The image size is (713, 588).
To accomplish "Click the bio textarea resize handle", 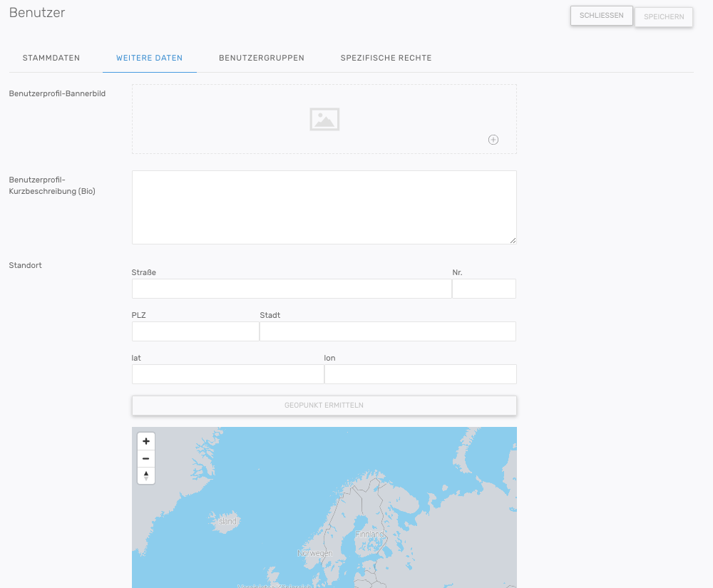I will click(513, 240).
